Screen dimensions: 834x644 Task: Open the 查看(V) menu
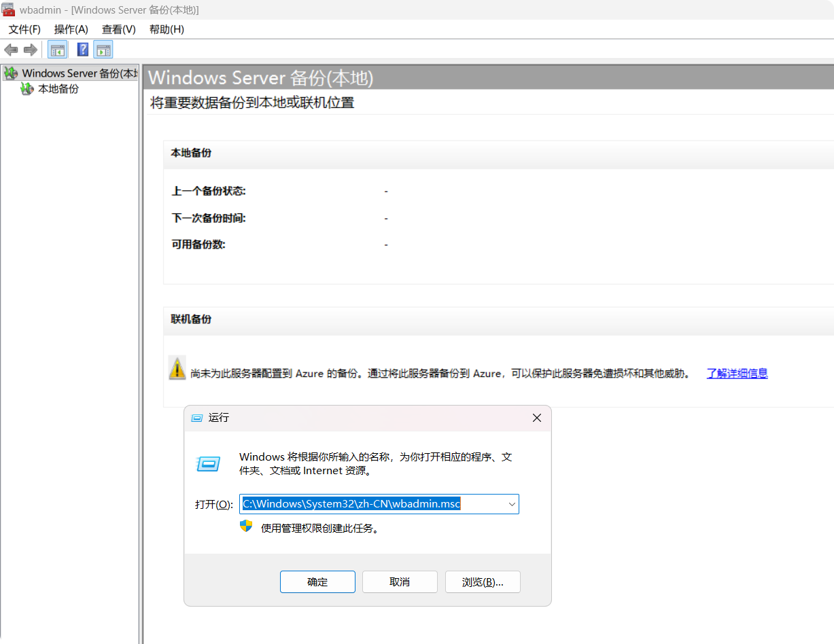pos(119,29)
